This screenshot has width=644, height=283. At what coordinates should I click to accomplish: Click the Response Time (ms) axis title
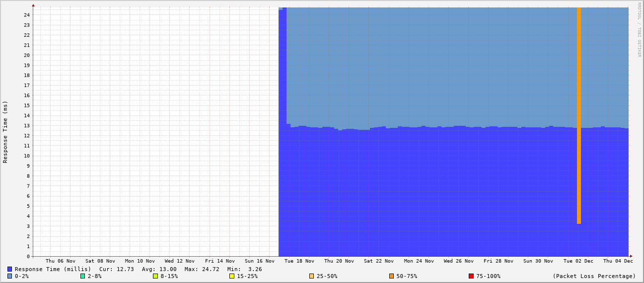point(5,132)
